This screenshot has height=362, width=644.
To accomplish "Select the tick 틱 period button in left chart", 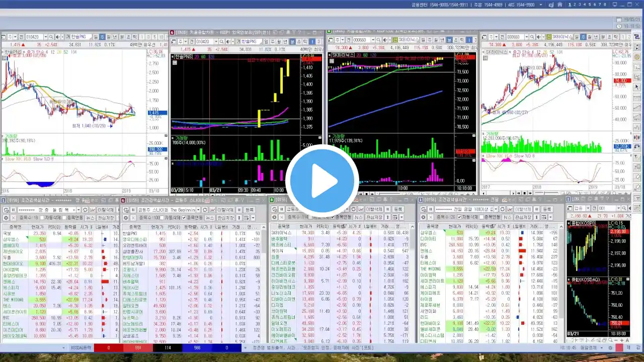I will pos(135,37).
